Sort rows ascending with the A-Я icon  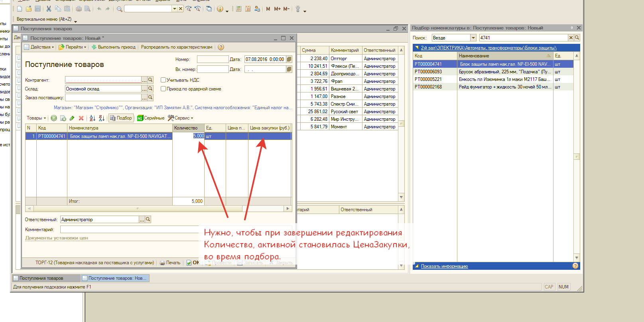pyautogui.click(x=92, y=118)
